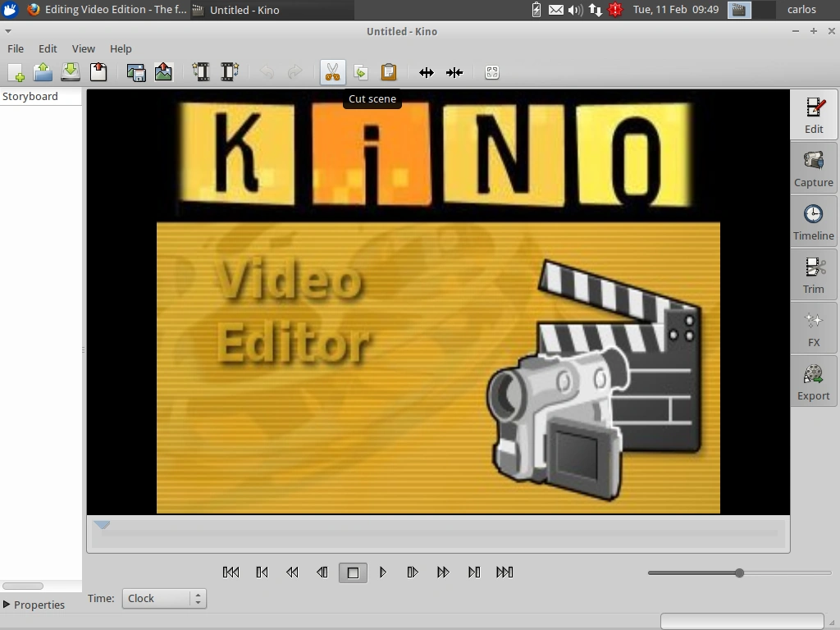840x630 pixels.
Task: Switch to the Trim panel
Action: pos(813,274)
